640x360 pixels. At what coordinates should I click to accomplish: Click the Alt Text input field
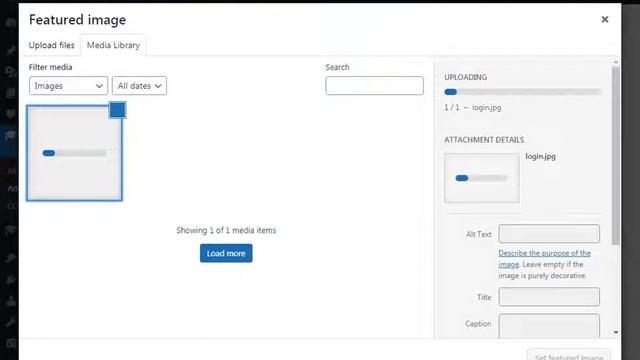(x=549, y=234)
